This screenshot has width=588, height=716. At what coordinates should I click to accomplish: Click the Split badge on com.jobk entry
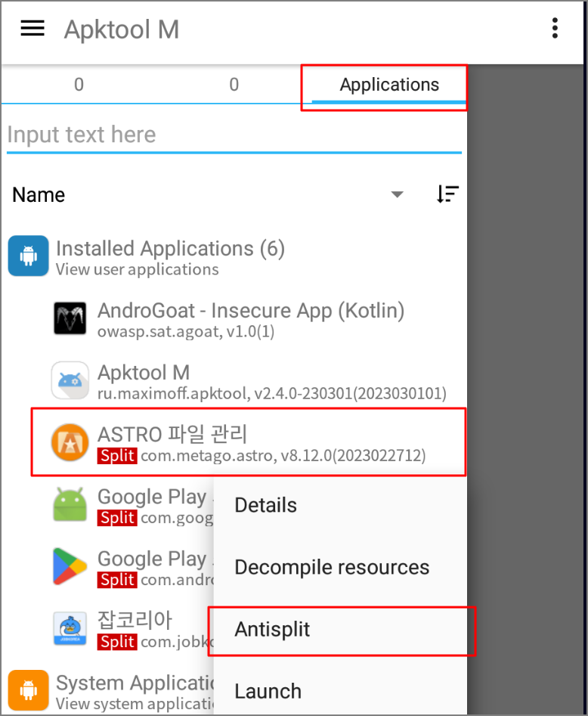tap(117, 642)
